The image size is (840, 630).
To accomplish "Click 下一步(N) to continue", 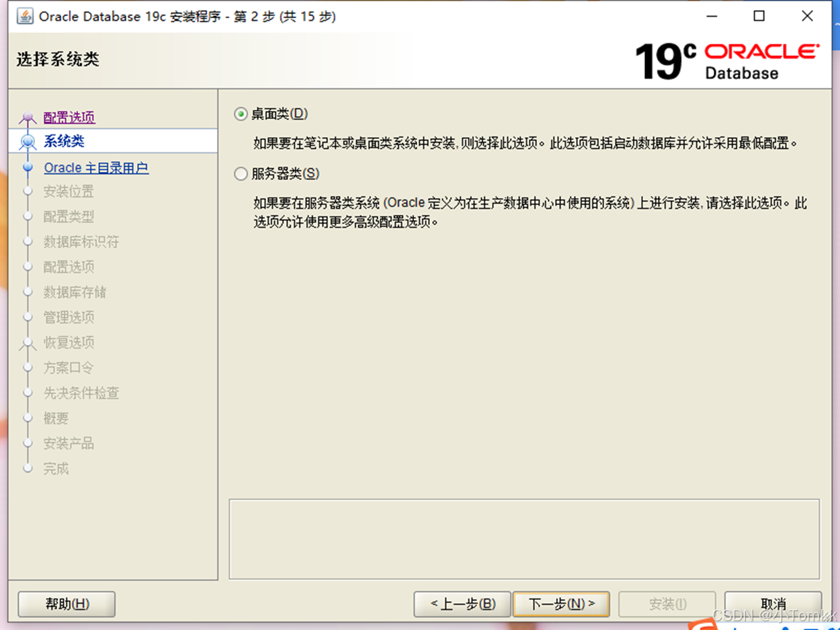I will [x=561, y=603].
